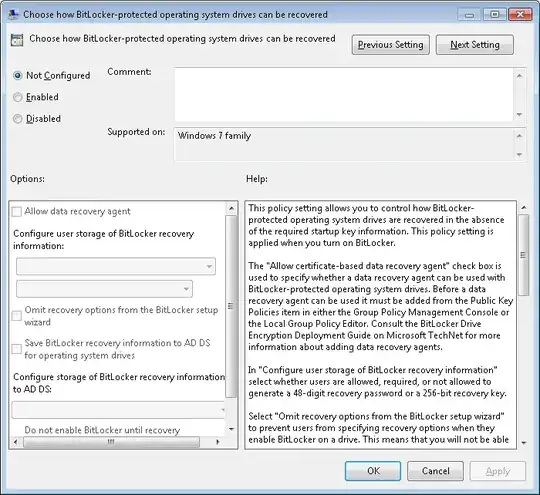Click the Options pane scroll left arrow

(16, 442)
